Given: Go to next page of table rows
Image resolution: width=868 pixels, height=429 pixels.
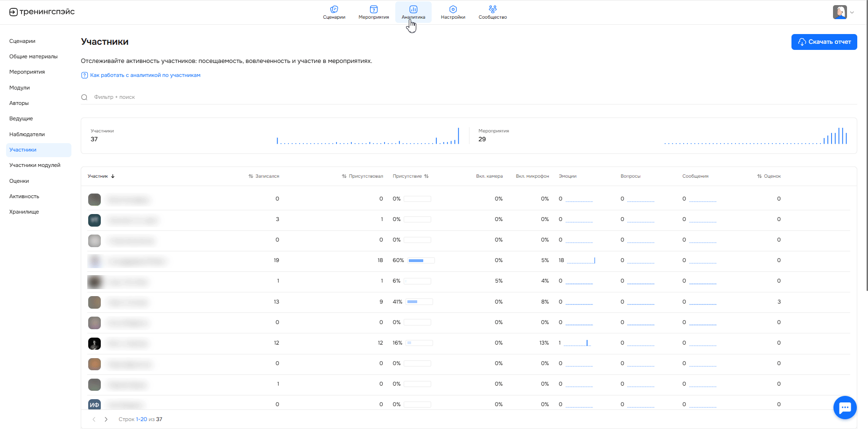Looking at the screenshot, I should pos(106,419).
